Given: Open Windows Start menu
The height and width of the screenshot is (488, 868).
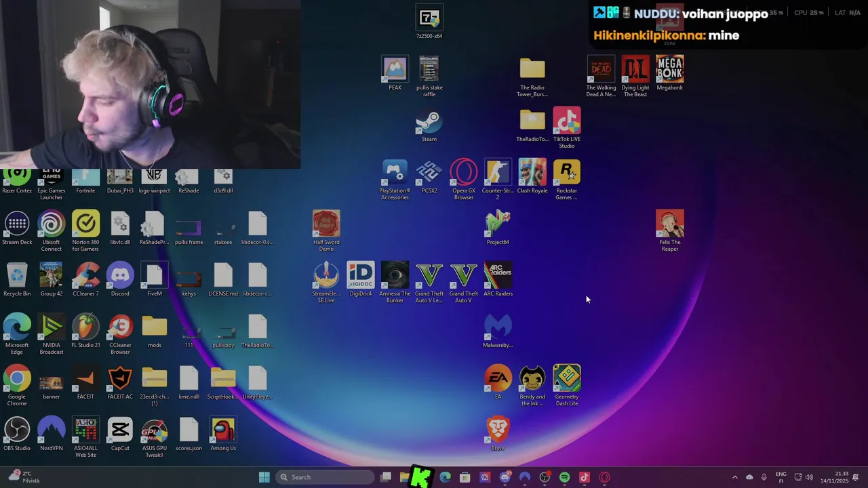Looking at the screenshot, I should coord(264,477).
